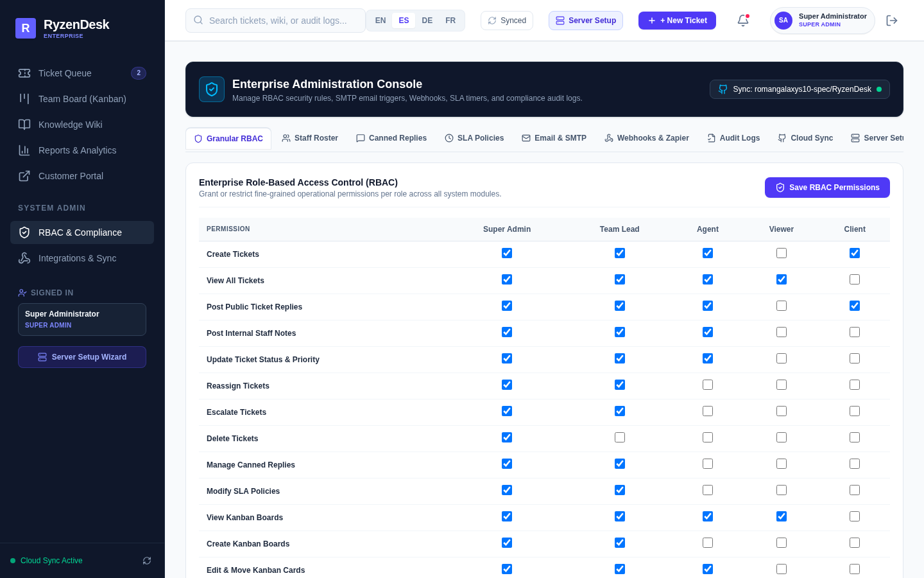Enable Modify SLA Policies for Agent

708,490
